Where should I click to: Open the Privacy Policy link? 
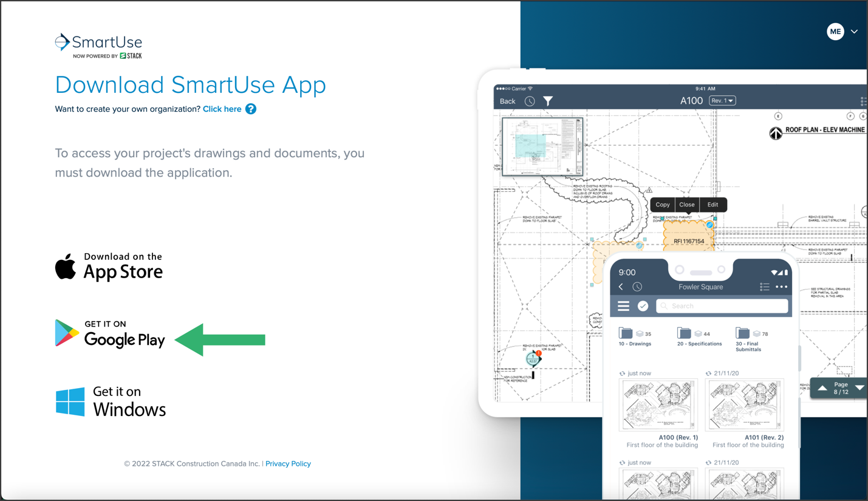point(288,463)
